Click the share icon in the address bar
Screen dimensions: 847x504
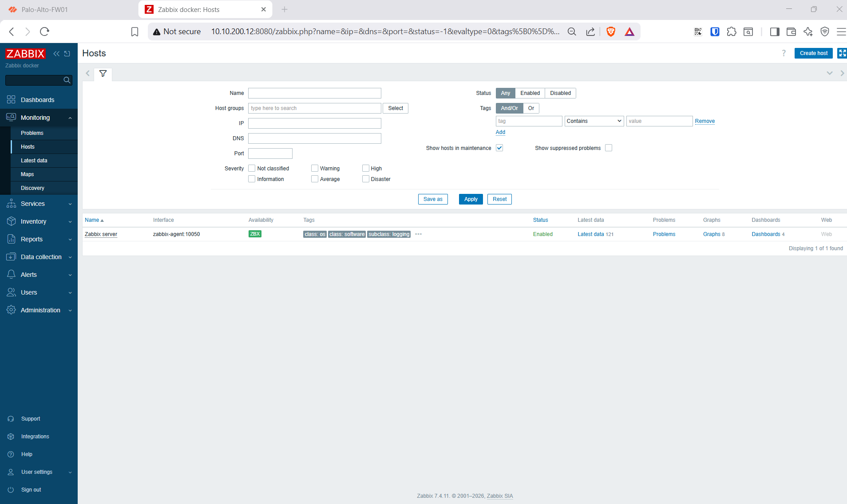(590, 31)
